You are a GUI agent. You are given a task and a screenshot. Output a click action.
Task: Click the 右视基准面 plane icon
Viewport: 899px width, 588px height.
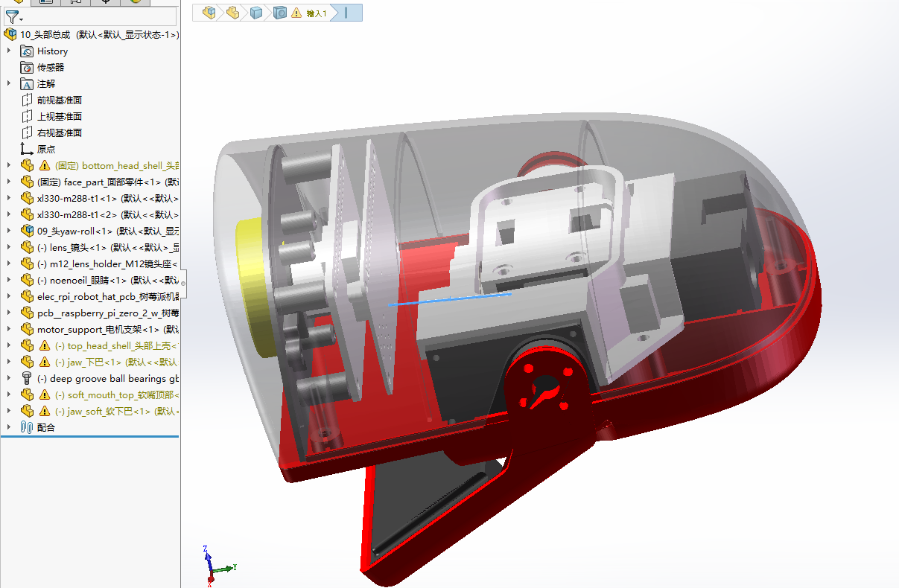pyautogui.click(x=27, y=132)
